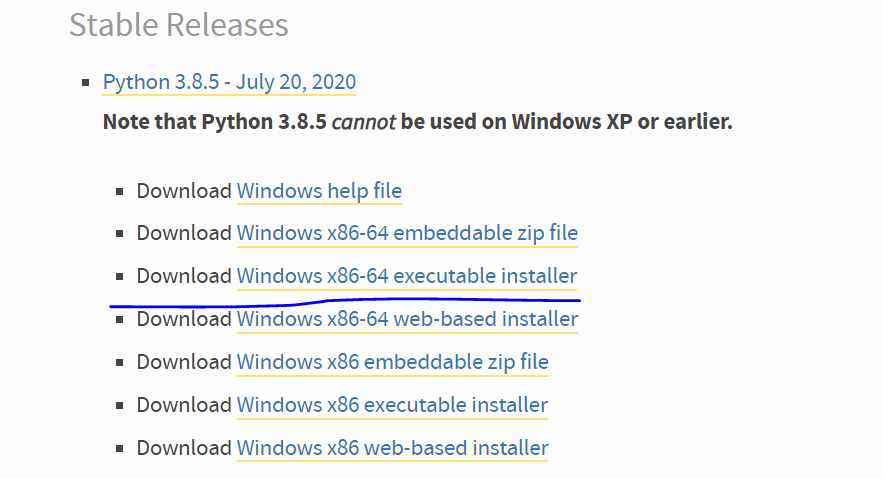Click the bullet before x86 web-based installer

pos(120,449)
